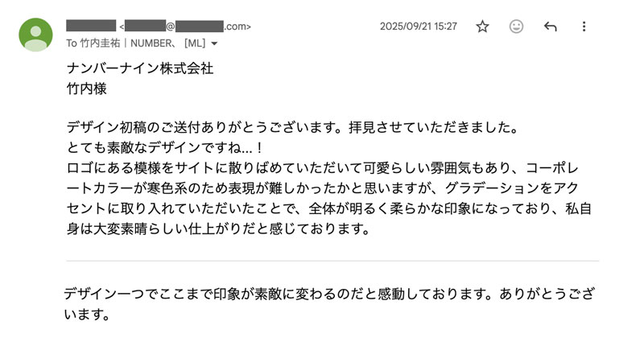Reply to this email

[x=551, y=27]
